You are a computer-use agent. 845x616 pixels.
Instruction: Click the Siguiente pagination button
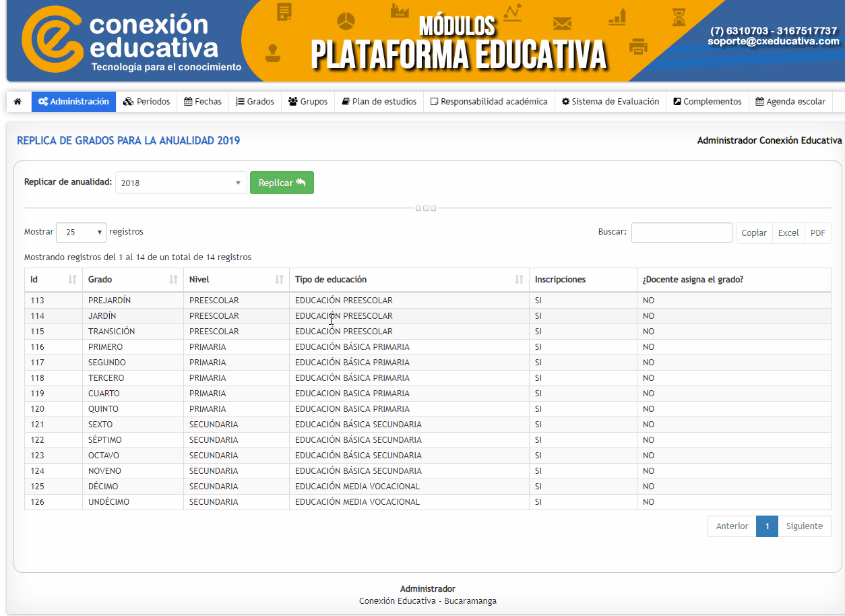click(x=805, y=526)
